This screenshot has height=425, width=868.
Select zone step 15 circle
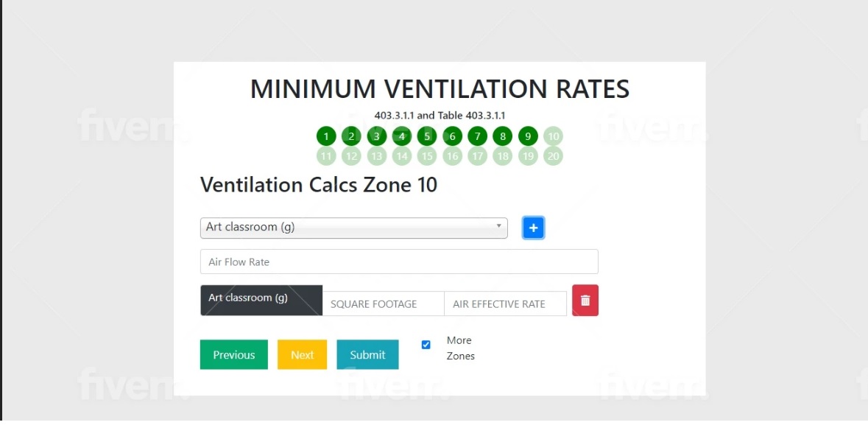tap(427, 155)
